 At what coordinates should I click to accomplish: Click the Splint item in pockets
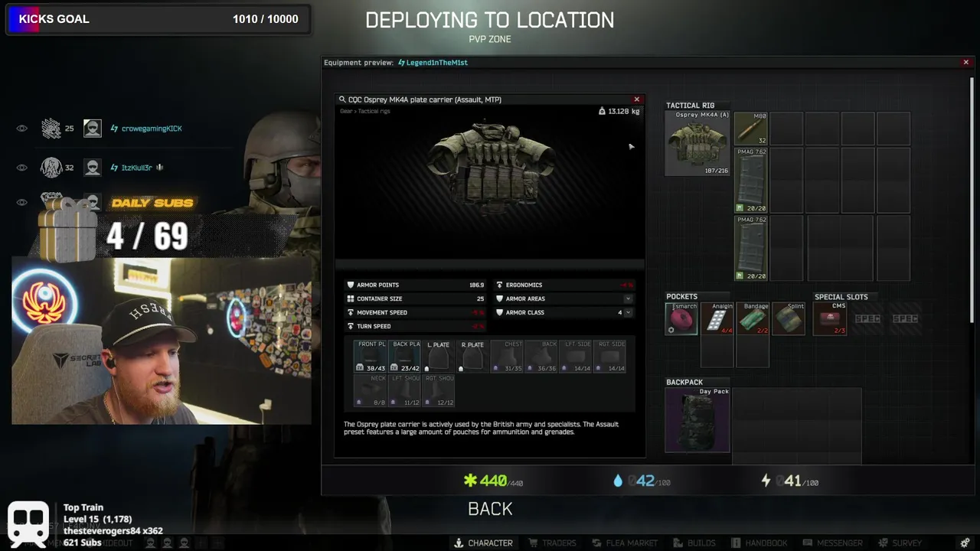coord(788,318)
